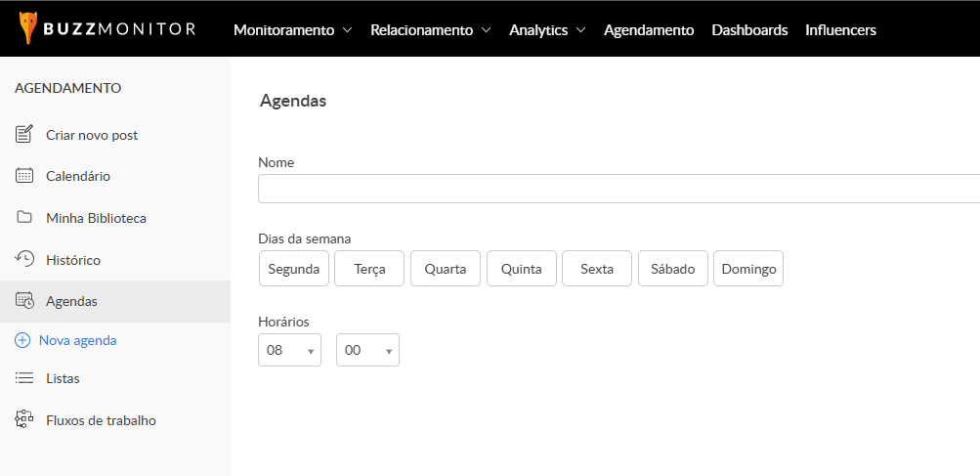Click the Calendário calendar icon
The image size is (980, 476).
[x=24, y=176]
